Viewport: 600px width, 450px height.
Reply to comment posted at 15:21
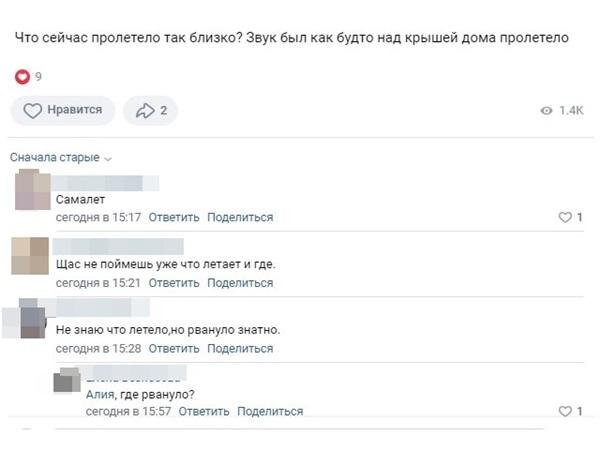click(174, 283)
